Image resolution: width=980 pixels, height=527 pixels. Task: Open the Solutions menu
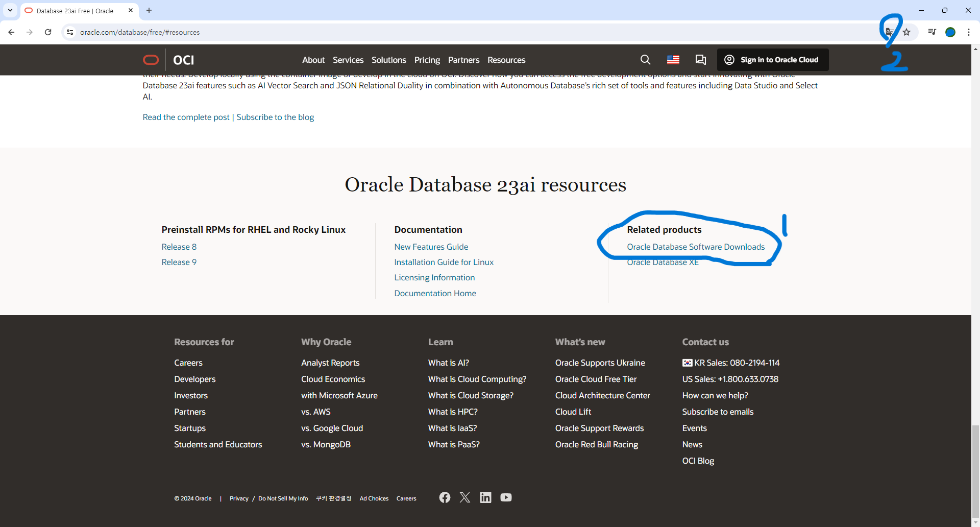(389, 60)
